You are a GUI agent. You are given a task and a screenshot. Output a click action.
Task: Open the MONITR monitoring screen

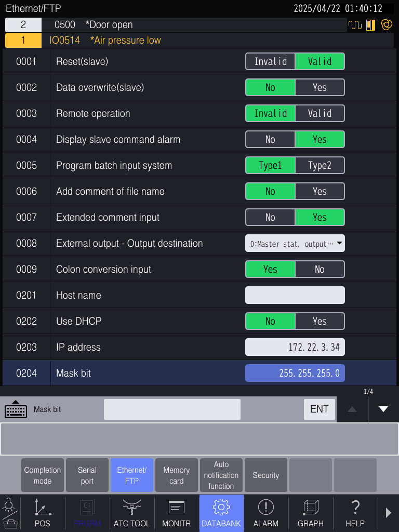click(x=177, y=513)
